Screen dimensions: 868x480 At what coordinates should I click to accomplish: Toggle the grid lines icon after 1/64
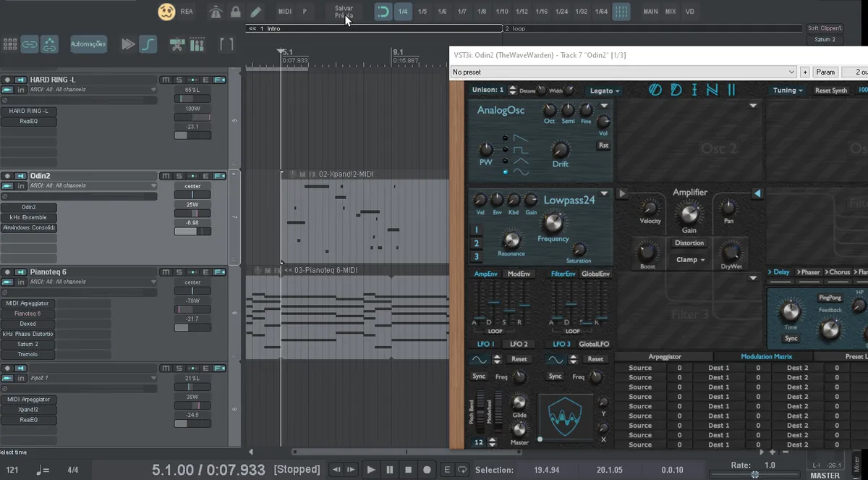621,12
